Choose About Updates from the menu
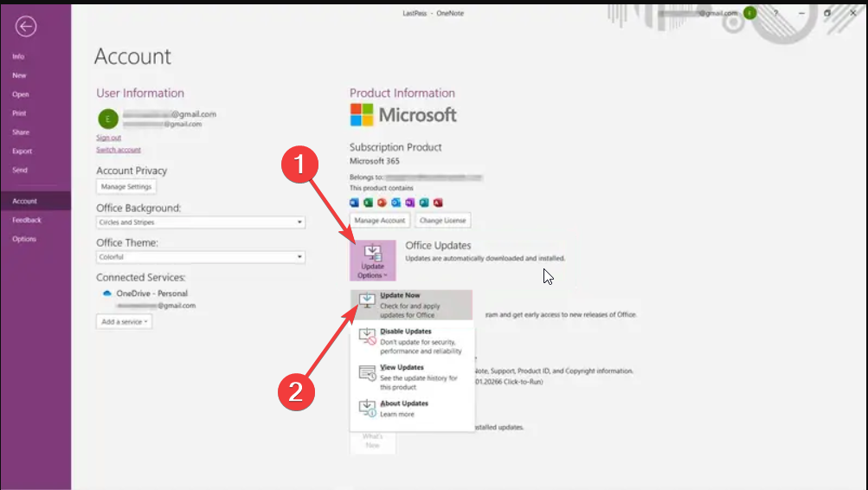The height and width of the screenshot is (490, 868). coord(411,409)
